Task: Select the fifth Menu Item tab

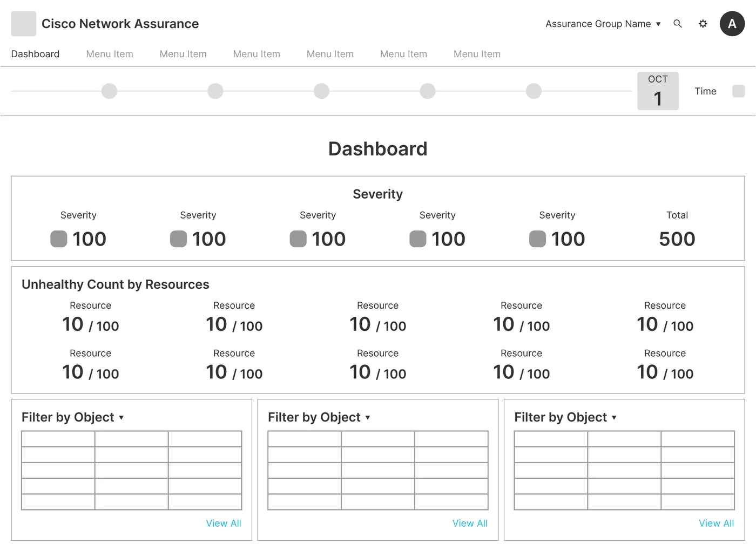Action: tap(403, 54)
